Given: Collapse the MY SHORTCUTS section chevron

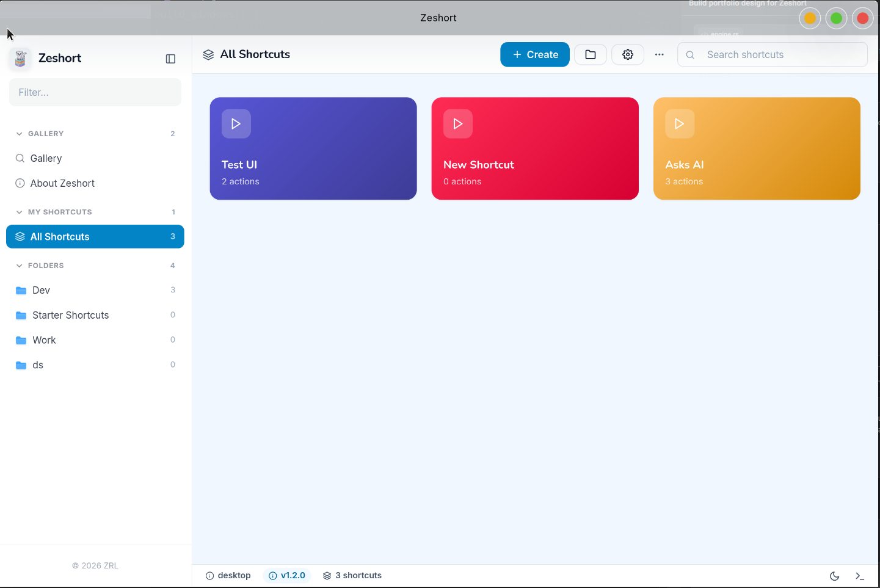Looking at the screenshot, I should pyautogui.click(x=20, y=212).
